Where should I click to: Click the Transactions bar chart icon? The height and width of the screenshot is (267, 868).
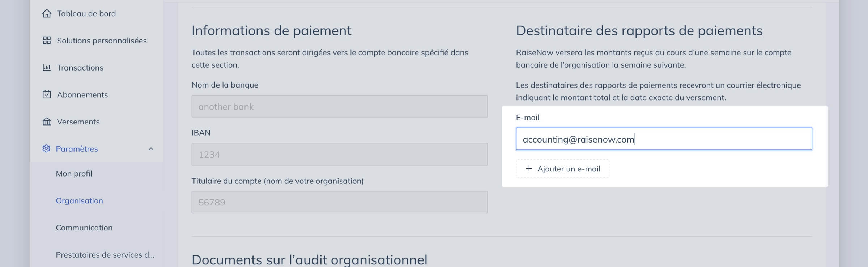coord(47,68)
